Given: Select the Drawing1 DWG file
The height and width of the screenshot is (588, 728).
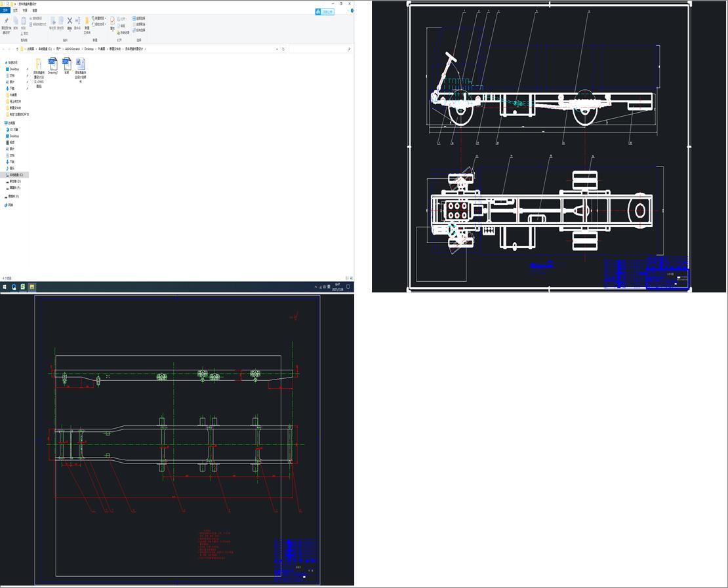Looking at the screenshot, I should point(53,66).
